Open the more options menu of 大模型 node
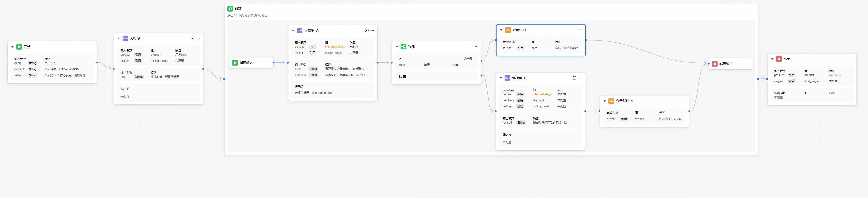This screenshot has height=198, width=868. (198, 38)
